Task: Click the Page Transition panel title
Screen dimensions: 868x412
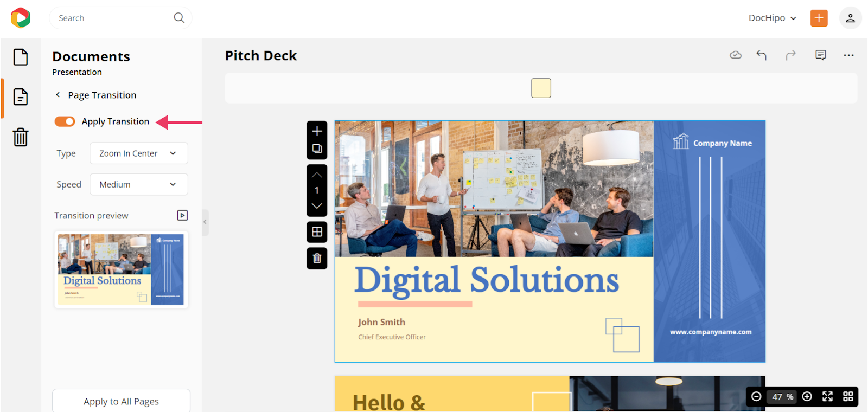Action: click(x=102, y=95)
